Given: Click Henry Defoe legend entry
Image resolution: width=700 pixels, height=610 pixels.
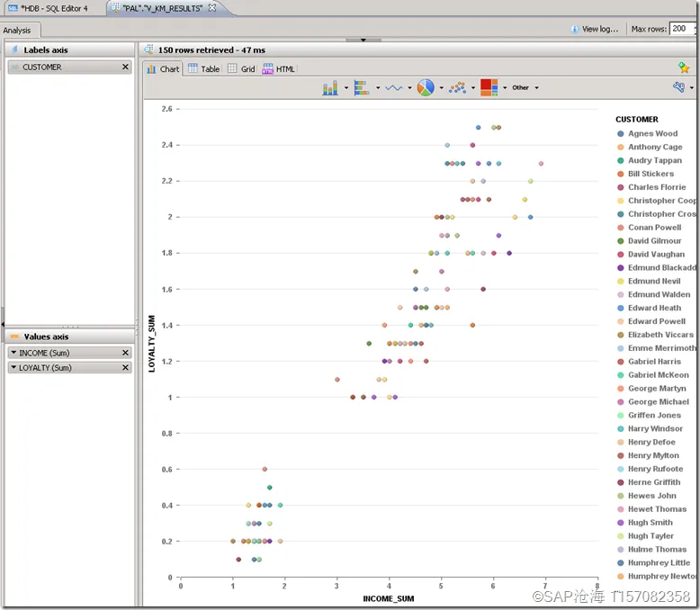Looking at the screenshot, I should tap(646, 442).
